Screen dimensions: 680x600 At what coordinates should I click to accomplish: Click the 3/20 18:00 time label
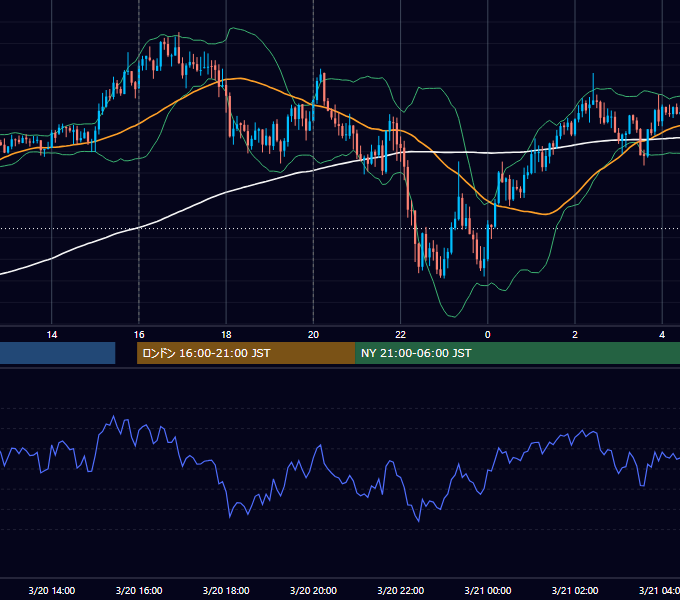[x=226, y=590]
